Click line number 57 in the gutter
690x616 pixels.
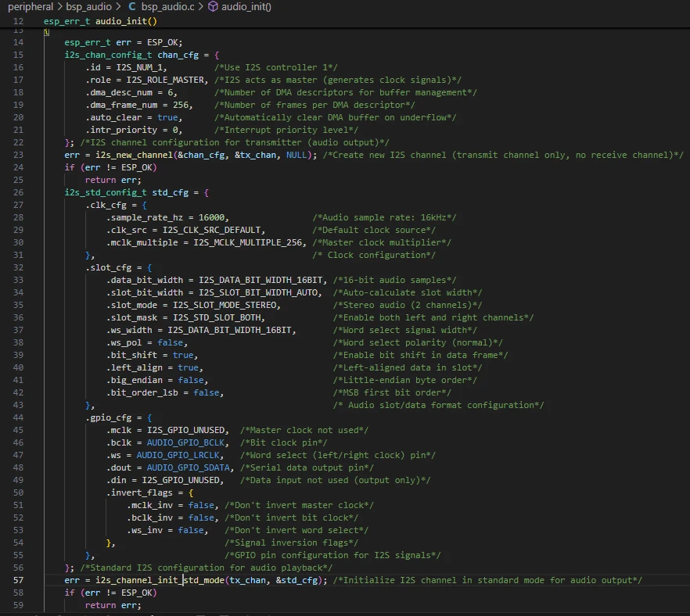(x=18, y=580)
